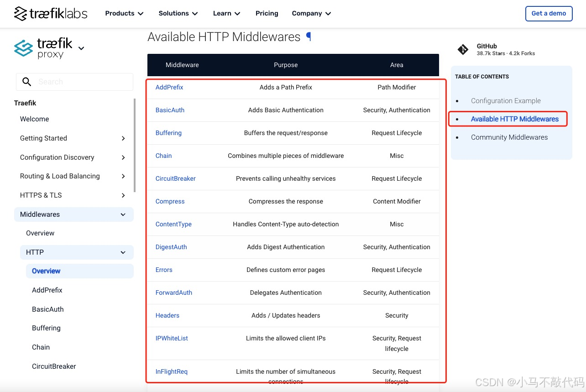
Task: Click the Compress middleware link
Action: tap(170, 201)
